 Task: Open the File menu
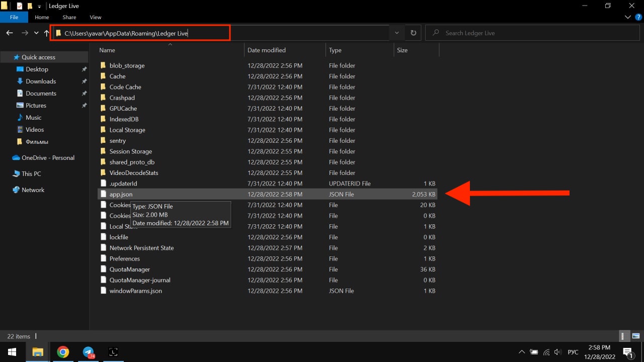tap(14, 17)
